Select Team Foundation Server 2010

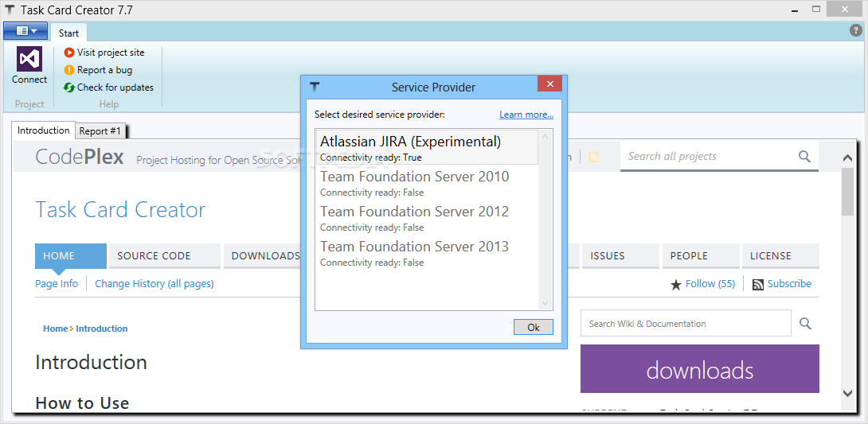pos(427,182)
